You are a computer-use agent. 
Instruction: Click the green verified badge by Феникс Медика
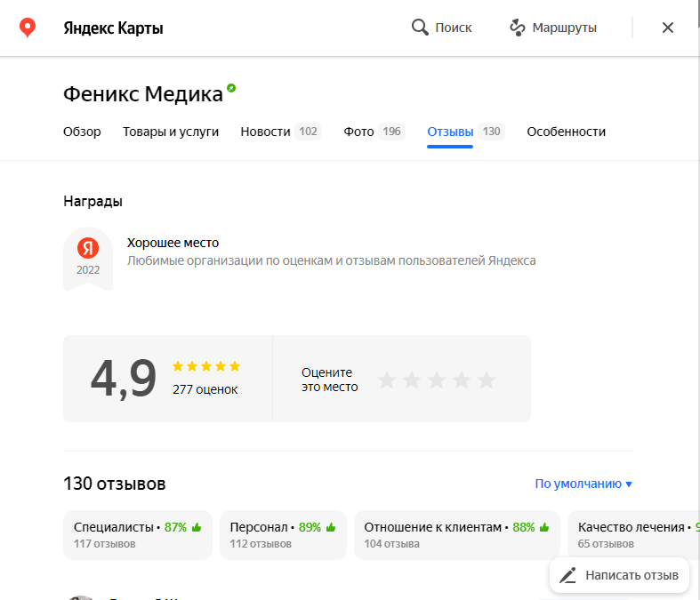[x=230, y=88]
